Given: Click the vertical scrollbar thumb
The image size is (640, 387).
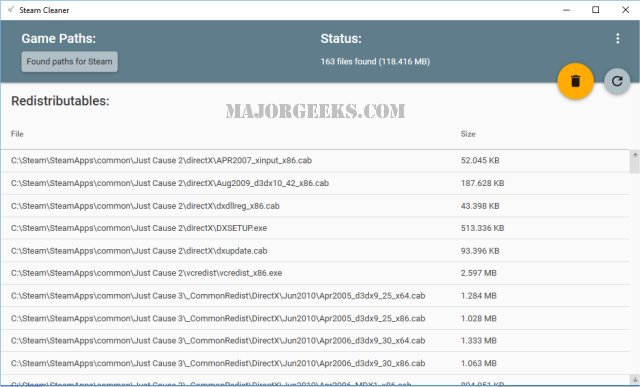Looking at the screenshot, I should (x=635, y=167).
